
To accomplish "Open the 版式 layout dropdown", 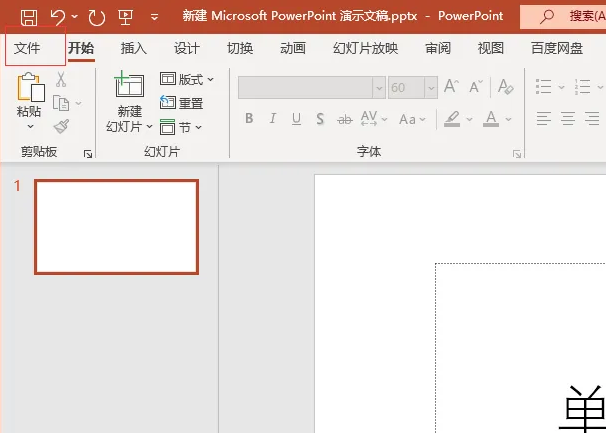I will click(187, 79).
